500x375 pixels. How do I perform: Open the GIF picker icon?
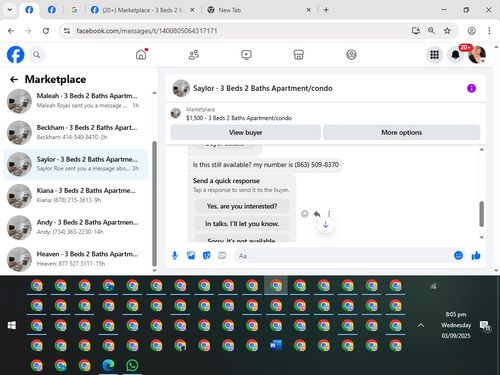(222, 256)
